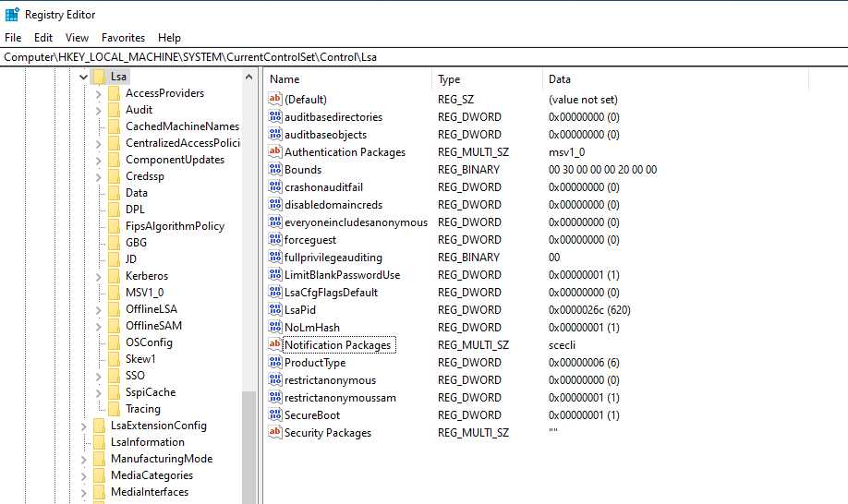Viewport: 848px width, 504px height.
Task: Select the Tracing subkey in tree
Action: click(142, 409)
